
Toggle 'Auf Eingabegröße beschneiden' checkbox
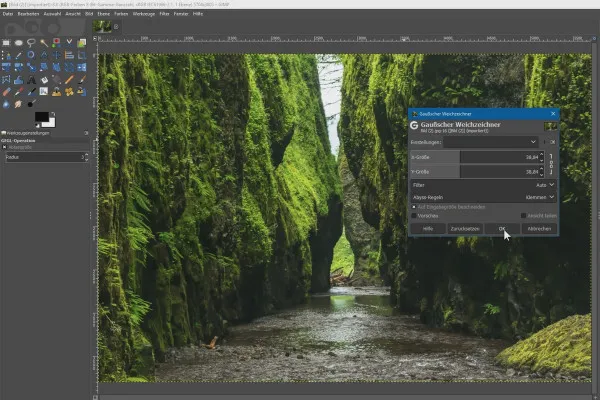click(x=414, y=207)
